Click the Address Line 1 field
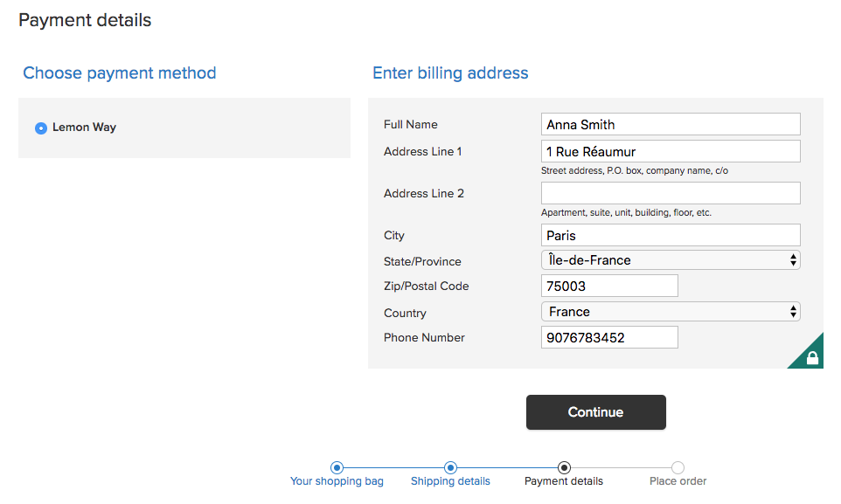Screen dimensions: 841x504 pyautogui.click(x=671, y=151)
